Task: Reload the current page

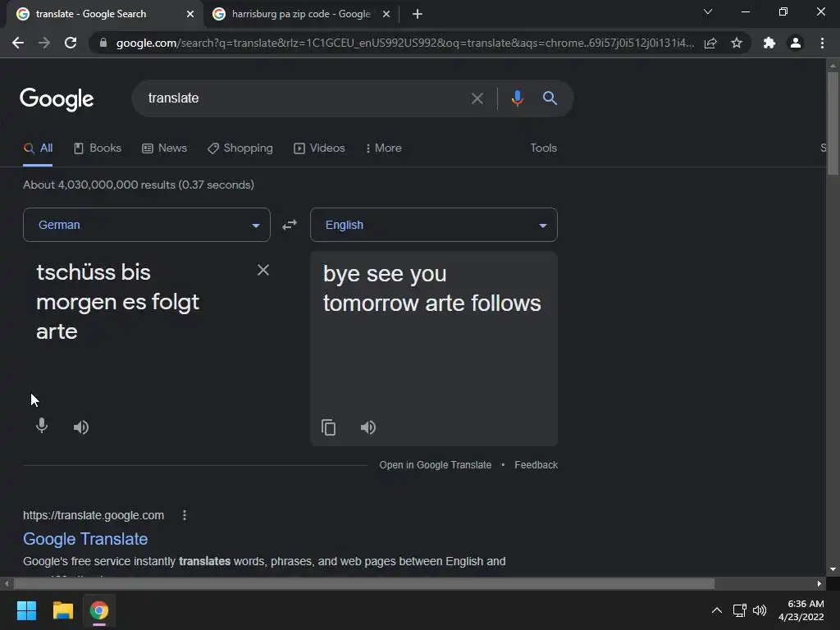Action: tap(71, 43)
